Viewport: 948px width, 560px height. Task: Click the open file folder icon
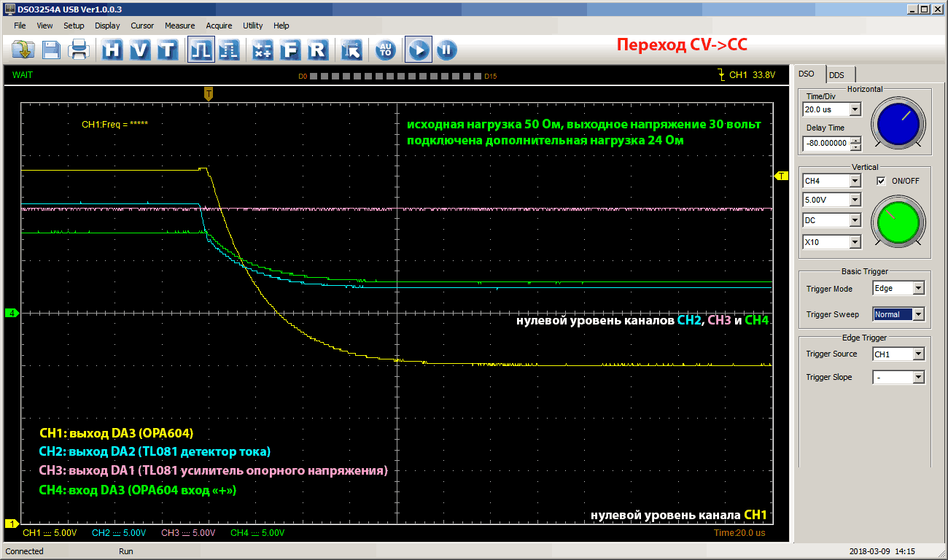tap(24, 50)
